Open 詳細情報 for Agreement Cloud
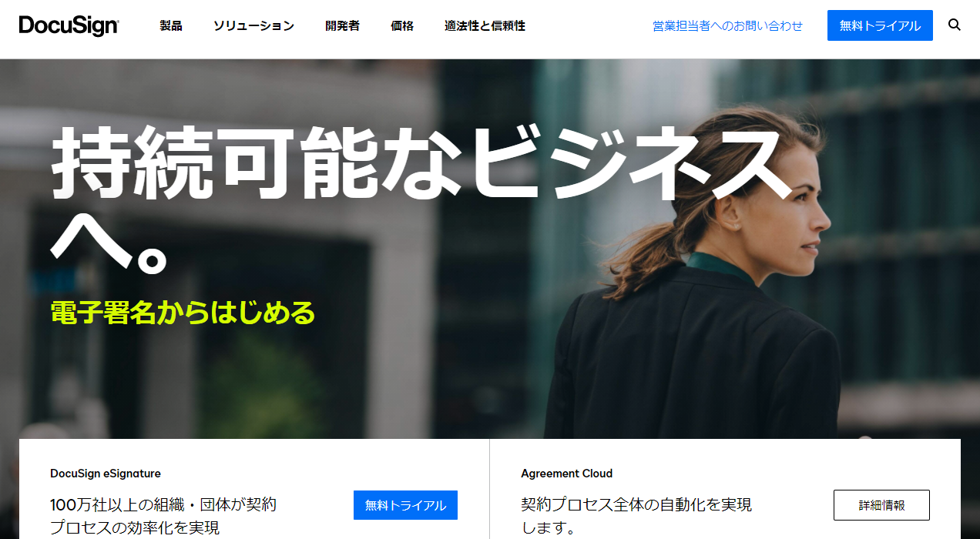The width and height of the screenshot is (980, 539). coord(881,505)
